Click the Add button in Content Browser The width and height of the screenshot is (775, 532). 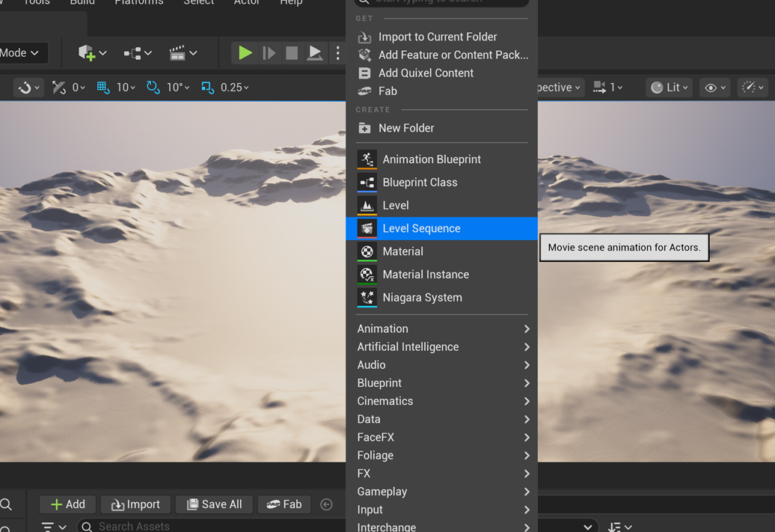[x=68, y=504]
